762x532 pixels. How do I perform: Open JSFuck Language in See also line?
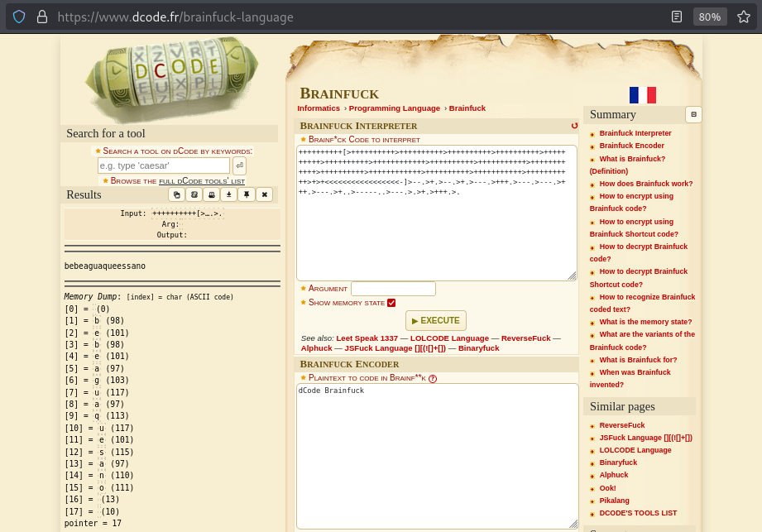coord(395,348)
